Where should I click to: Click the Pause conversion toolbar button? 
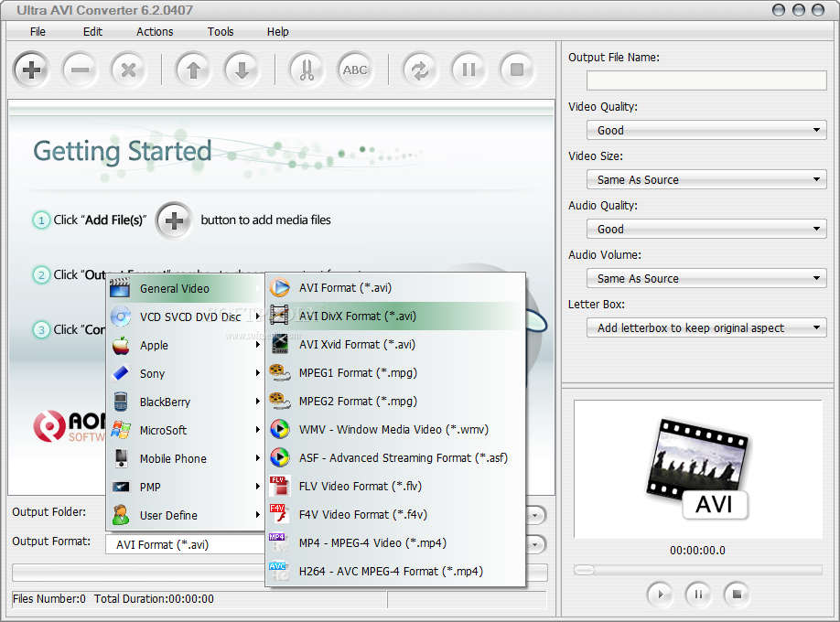(x=468, y=70)
